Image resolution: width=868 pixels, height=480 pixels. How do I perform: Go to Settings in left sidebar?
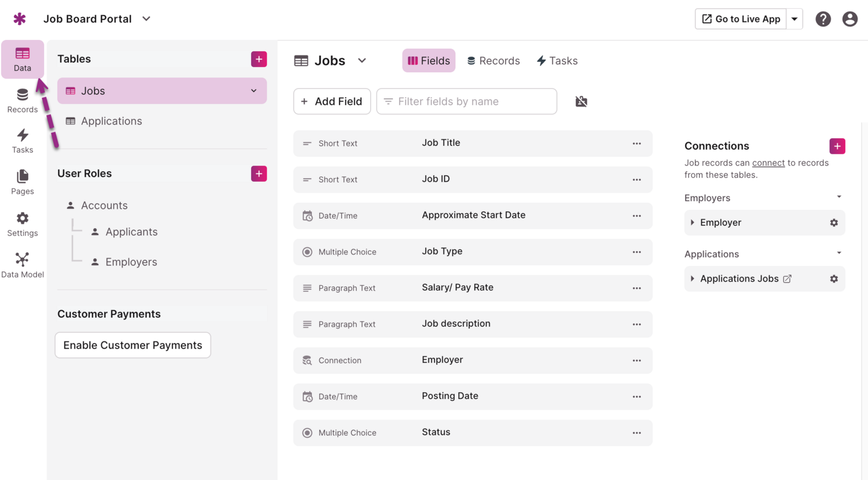click(x=22, y=224)
